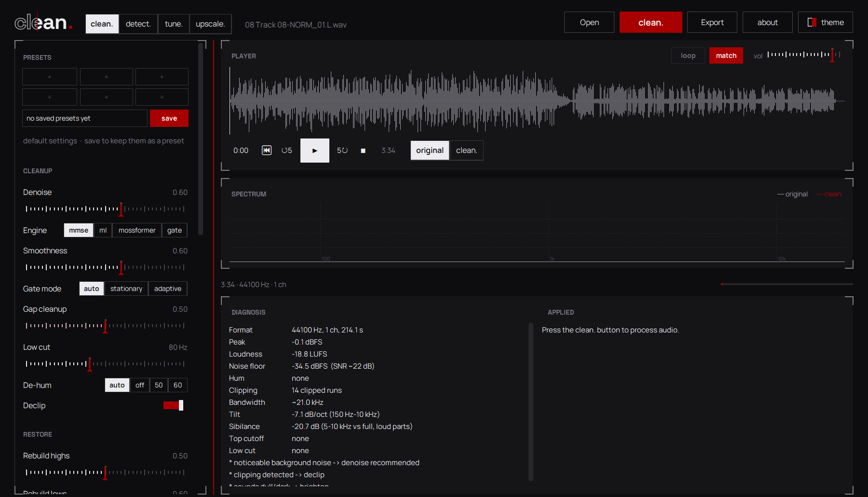
Task: Click the '-0.1 dBFS' peak value
Action: tap(307, 342)
